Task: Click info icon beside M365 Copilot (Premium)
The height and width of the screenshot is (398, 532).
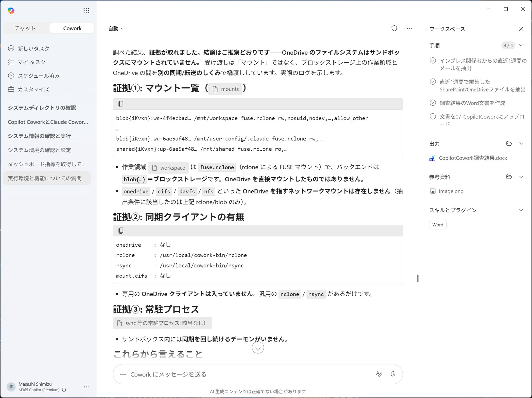Action: click(x=64, y=390)
